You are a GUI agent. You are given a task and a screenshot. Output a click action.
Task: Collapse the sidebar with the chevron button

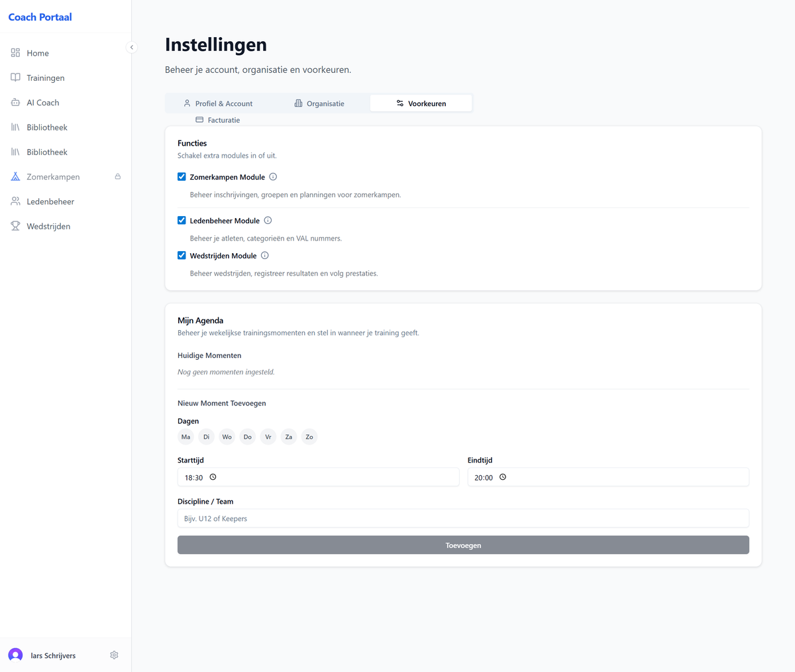pos(132,47)
